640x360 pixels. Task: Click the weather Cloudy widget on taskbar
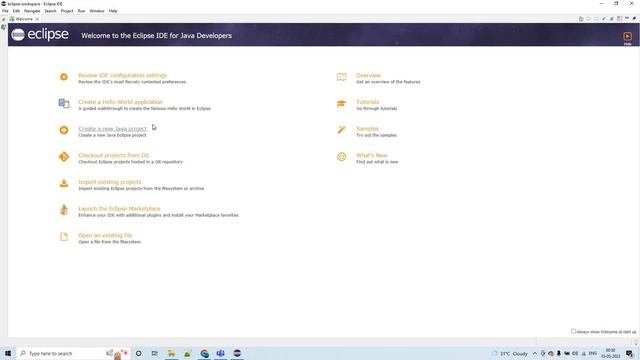click(510, 353)
